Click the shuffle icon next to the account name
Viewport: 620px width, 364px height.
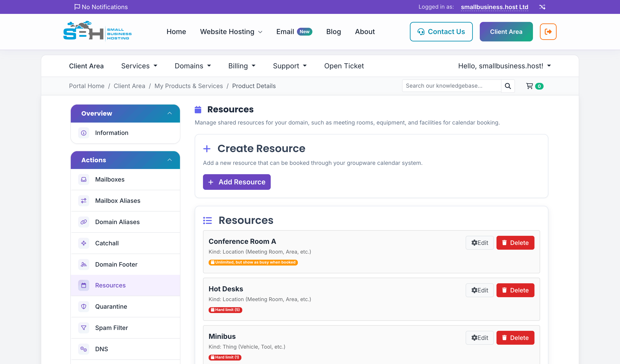(542, 7)
